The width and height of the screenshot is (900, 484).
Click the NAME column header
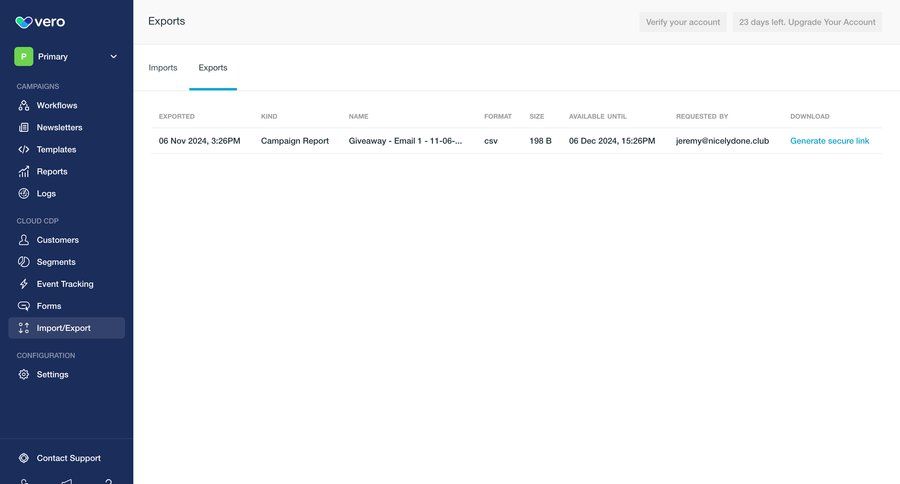(x=358, y=117)
